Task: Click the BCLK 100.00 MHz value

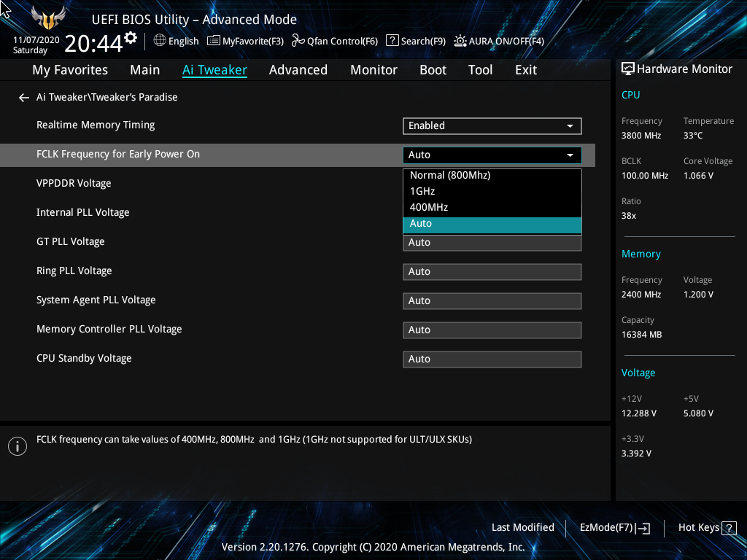Action: pos(645,176)
